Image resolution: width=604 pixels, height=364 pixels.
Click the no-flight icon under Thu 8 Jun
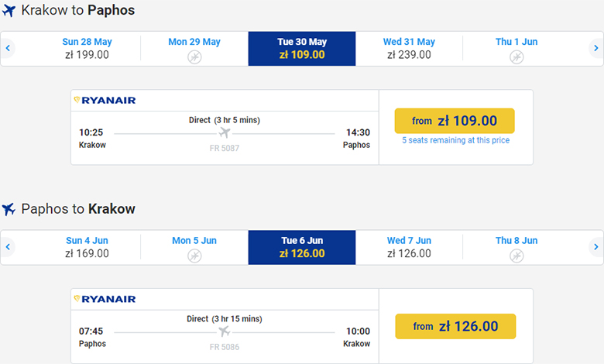516,256
